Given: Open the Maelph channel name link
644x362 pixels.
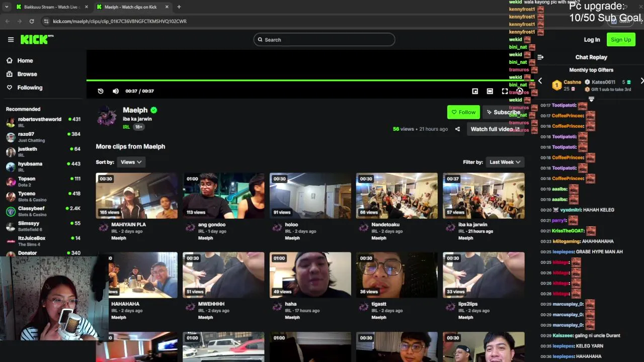Looking at the screenshot, I should pyautogui.click(x=135, y=110).
